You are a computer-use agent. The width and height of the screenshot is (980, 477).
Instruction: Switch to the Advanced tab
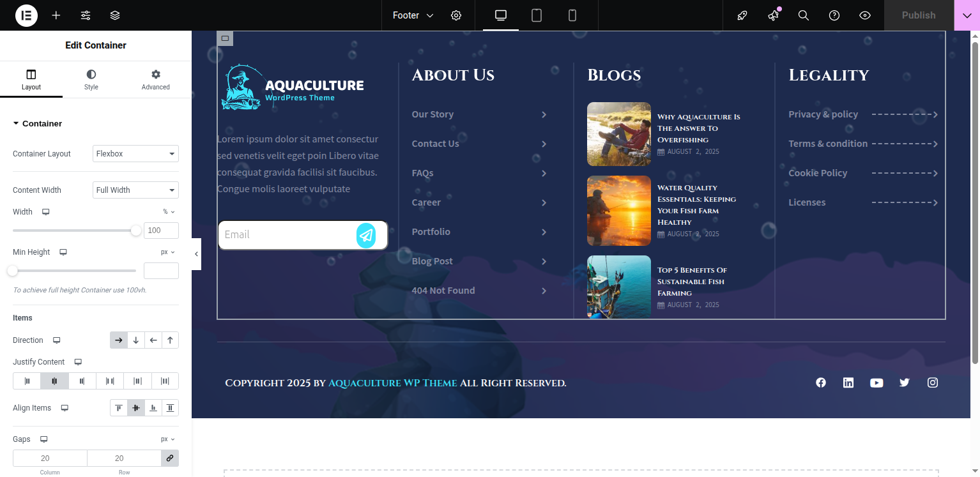156,80
